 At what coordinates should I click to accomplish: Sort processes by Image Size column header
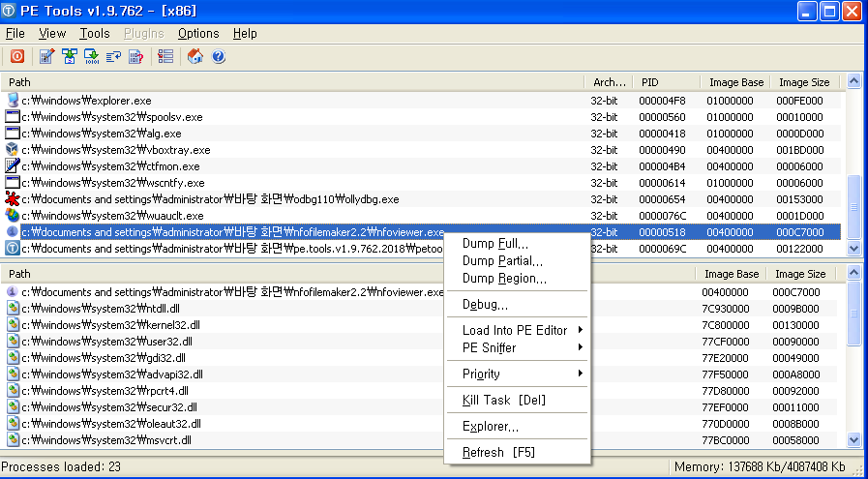pos(804,82)
